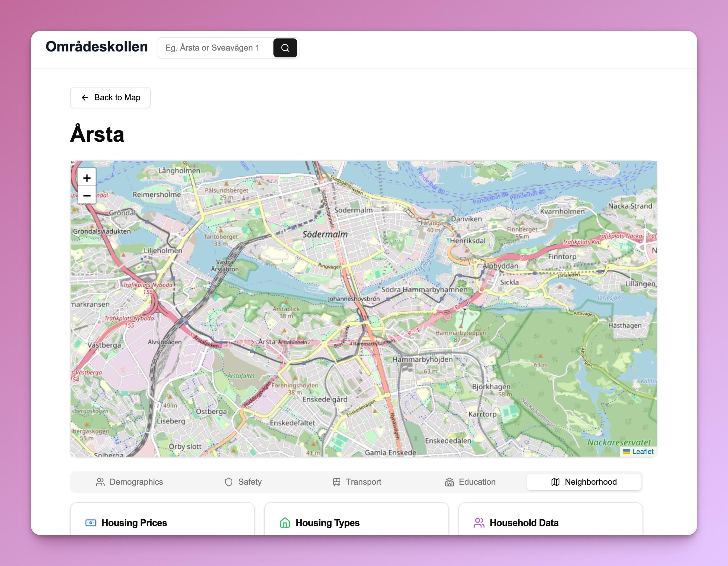The width and height of the screenshot is (728, 566).
Task: Zoom out on the map
Action: [87, 195]
